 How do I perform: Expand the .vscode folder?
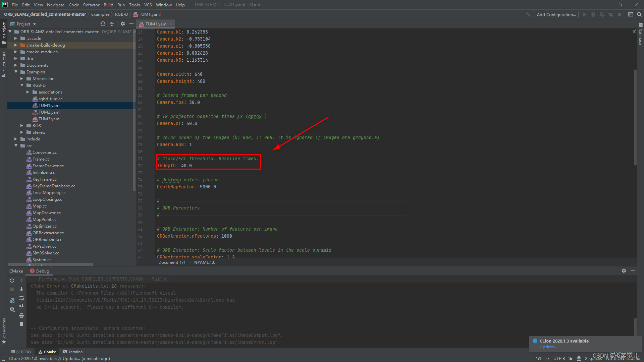coord(15,38)
